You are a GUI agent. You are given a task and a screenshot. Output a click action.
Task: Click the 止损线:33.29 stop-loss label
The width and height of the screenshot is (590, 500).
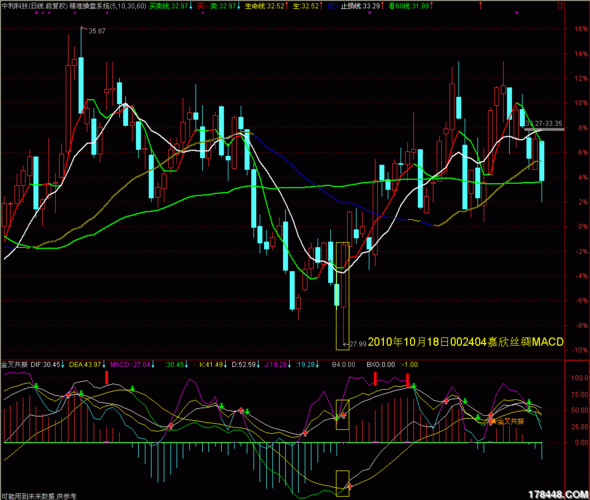360,6
